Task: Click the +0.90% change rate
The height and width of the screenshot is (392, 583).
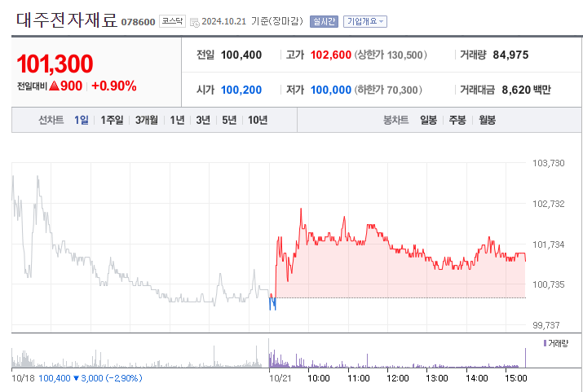Action: click(114, 86)
